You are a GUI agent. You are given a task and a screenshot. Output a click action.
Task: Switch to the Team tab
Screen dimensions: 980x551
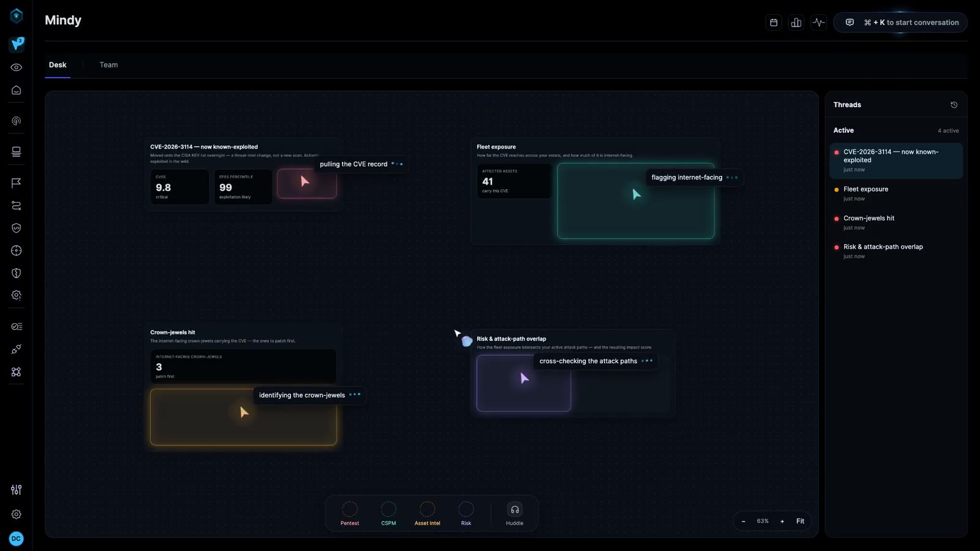click(108, 65)
